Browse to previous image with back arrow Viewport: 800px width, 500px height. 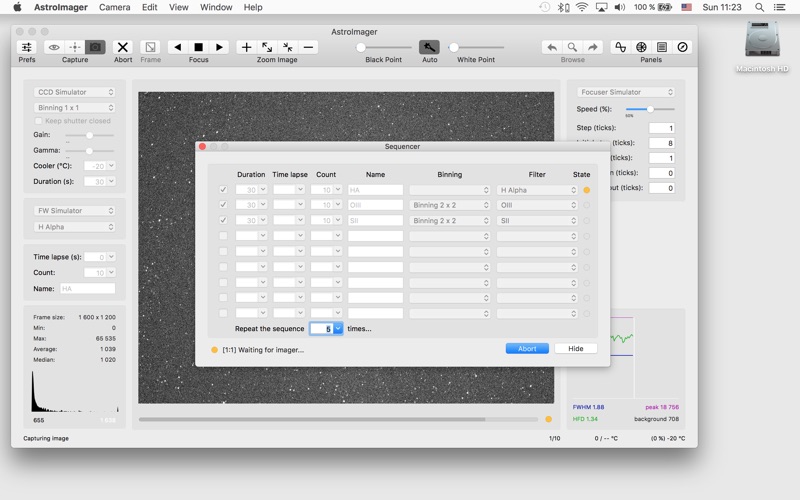pos(552,47)
